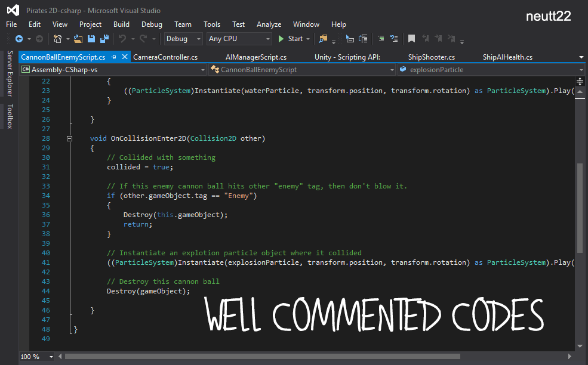Toggle pin on CannonBallEnemyScript.cs tab

tap(114, 57)
